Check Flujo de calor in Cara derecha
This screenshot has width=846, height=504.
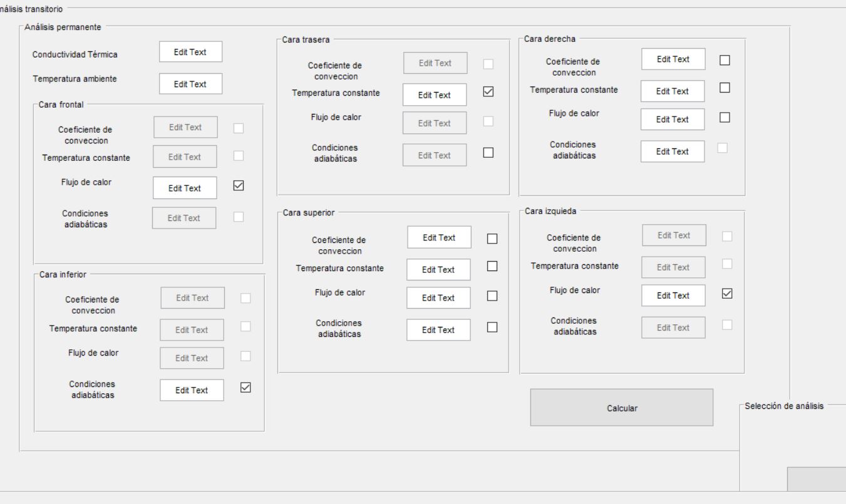pyautogui.click(x=725, y=117)
